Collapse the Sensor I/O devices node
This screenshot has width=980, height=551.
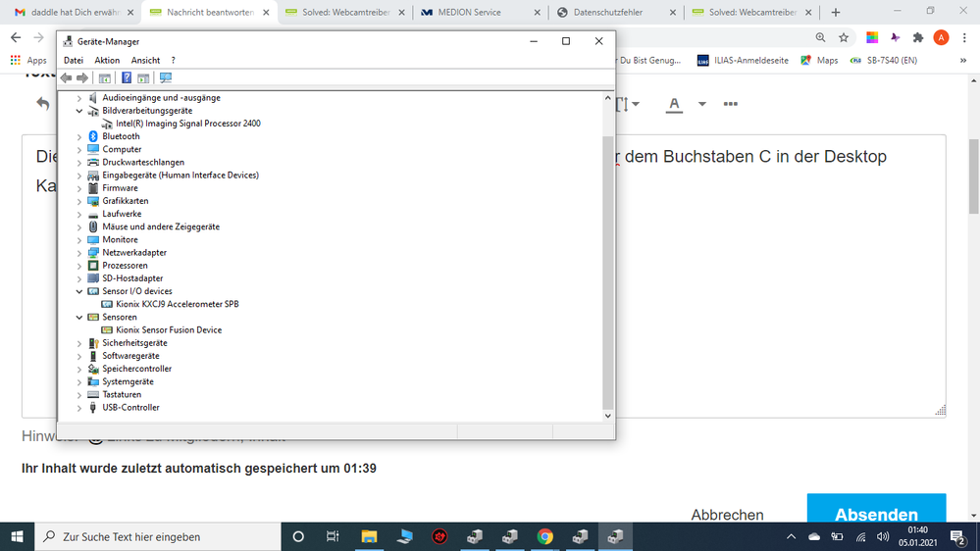(x=79, y=291)
